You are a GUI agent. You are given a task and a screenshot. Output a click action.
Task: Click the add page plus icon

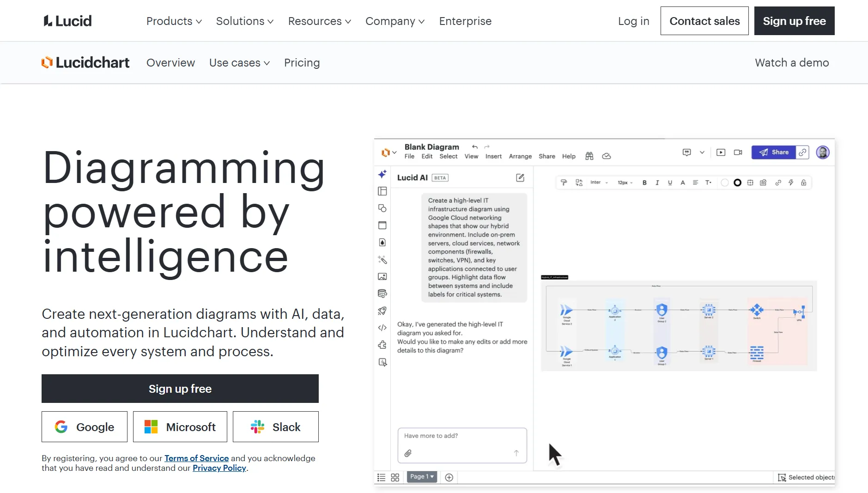pyautogui.click(x=449, y=477)
